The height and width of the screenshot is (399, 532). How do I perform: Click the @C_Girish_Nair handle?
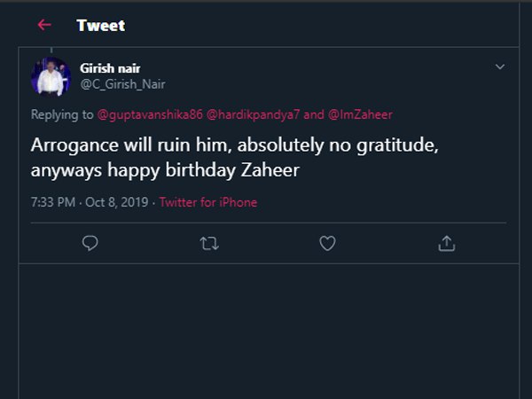[122, 84]
